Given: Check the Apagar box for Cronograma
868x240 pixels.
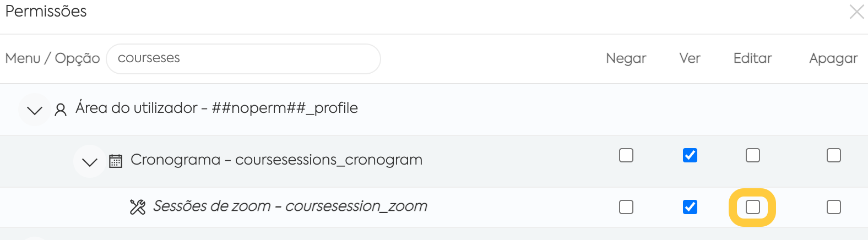Looking at the screenshot, I should (834, 155).
